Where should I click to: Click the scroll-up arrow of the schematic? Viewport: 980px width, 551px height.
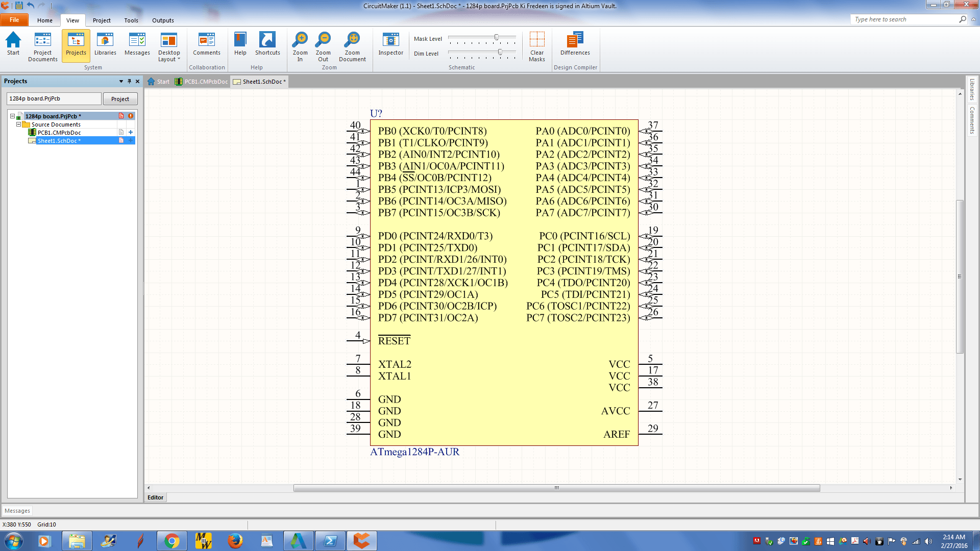coord(960,94)
